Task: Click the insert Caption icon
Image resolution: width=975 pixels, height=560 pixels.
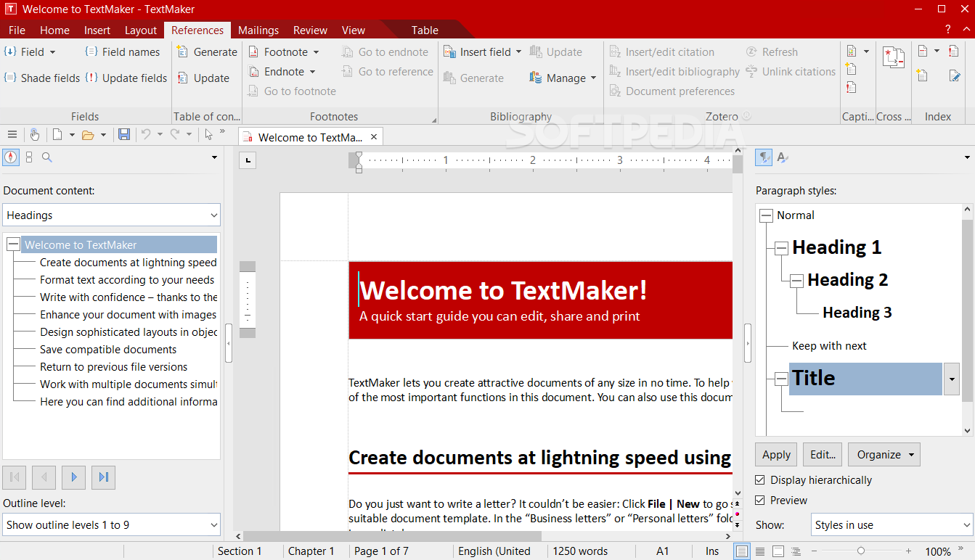Action: pyautogui.click(x=852, y=52)
